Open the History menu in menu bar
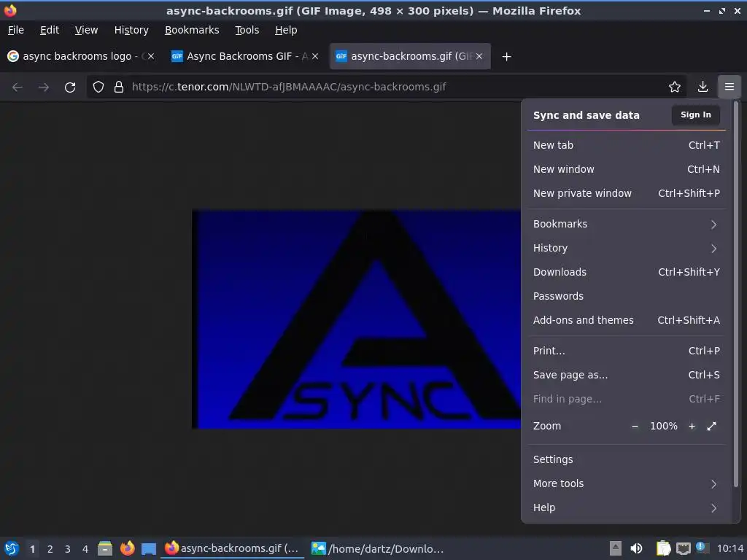Image resolution: width=747 pixels, height=560 pixels. (131, 30)
